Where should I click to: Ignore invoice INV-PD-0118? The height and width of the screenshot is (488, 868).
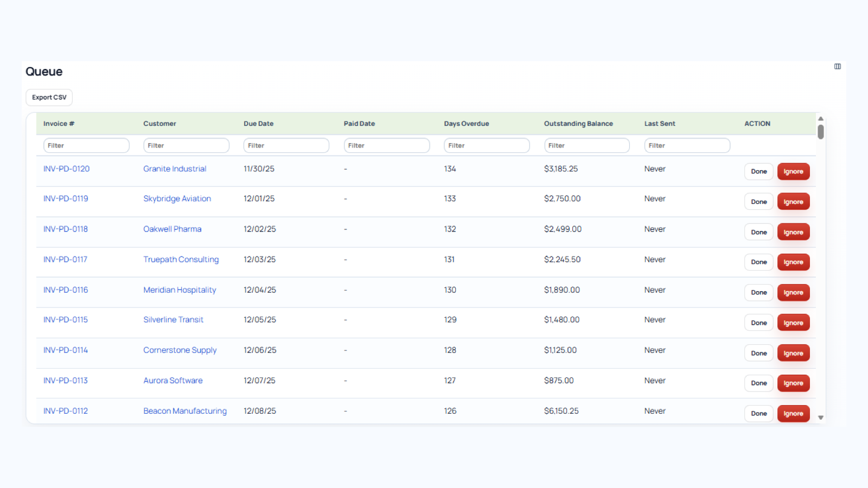point(793,232)
